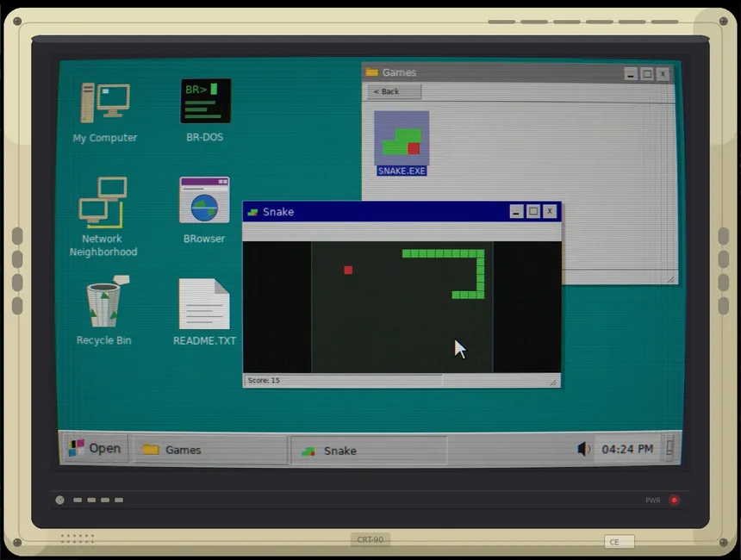The width and height of the screenshot is (741, 560).
Task: Go back with the Back button
Action: pos(394,91)
